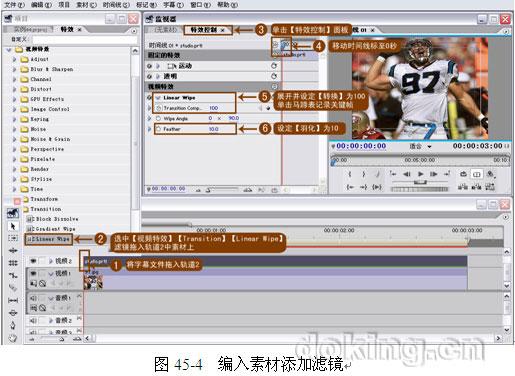Click the monitor shuttle slider
The width and height of the screenshot is (515, 376).
pos(420,182)
